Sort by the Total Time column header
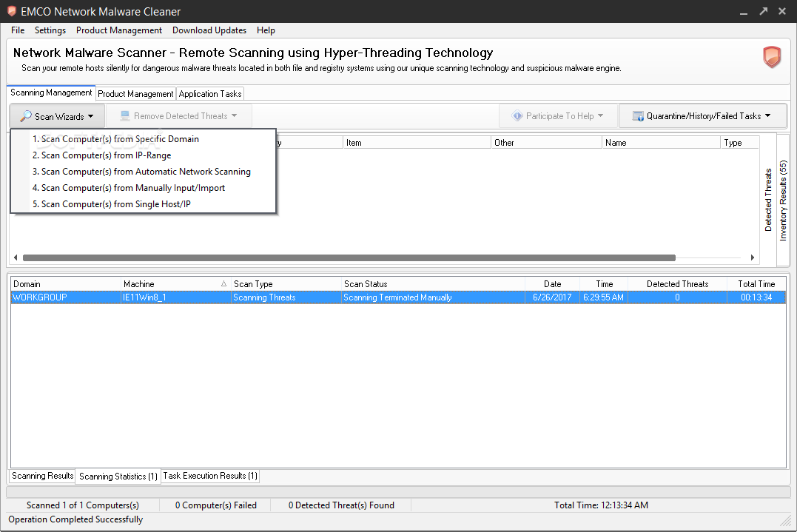797x532 pixels. [x=756, y=284]
